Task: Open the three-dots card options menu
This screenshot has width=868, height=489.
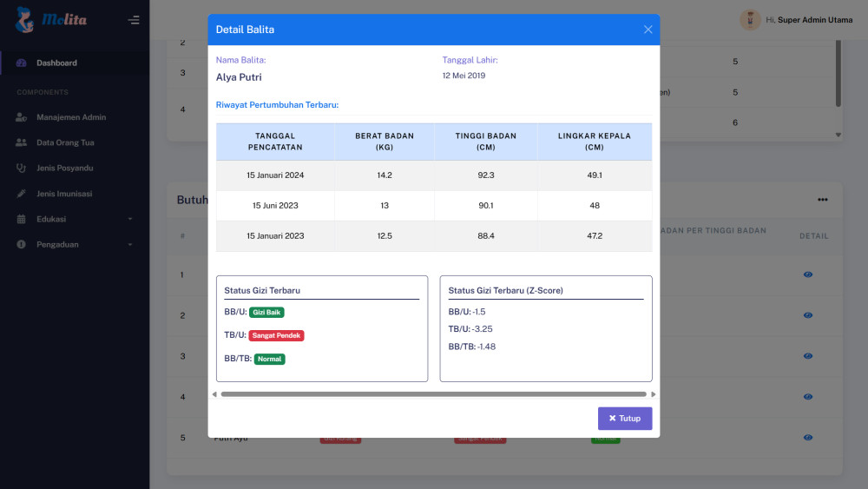Action: coord(823,200)
